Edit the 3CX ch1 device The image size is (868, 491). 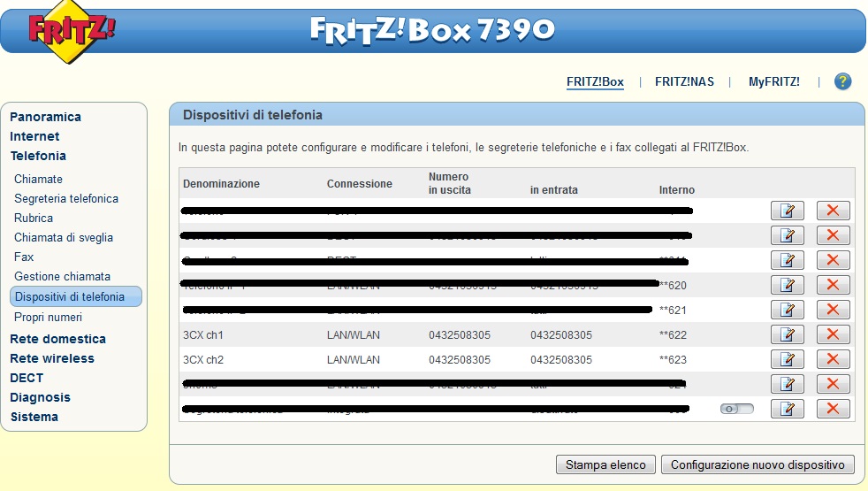click(x=788, y=334)
